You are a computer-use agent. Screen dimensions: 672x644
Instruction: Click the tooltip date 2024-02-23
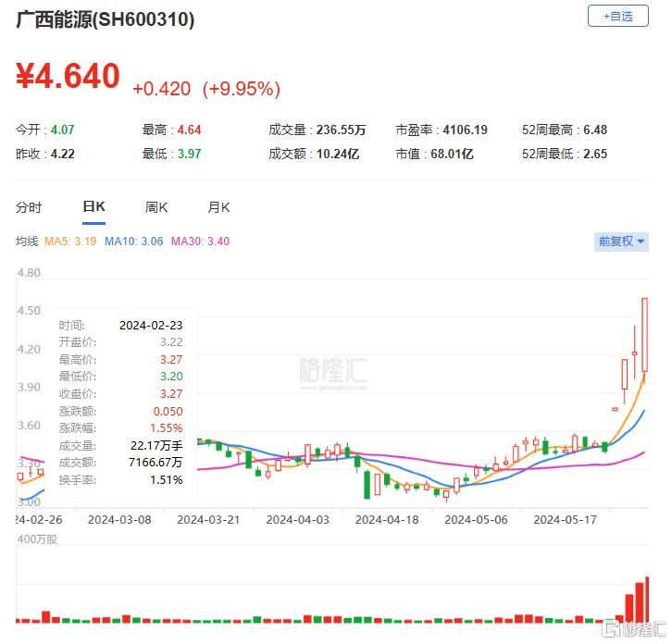tap(151, 325)
